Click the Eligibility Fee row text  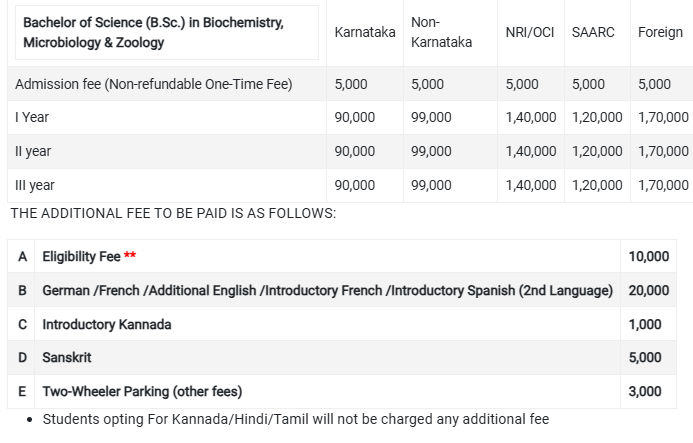[81, 256]
